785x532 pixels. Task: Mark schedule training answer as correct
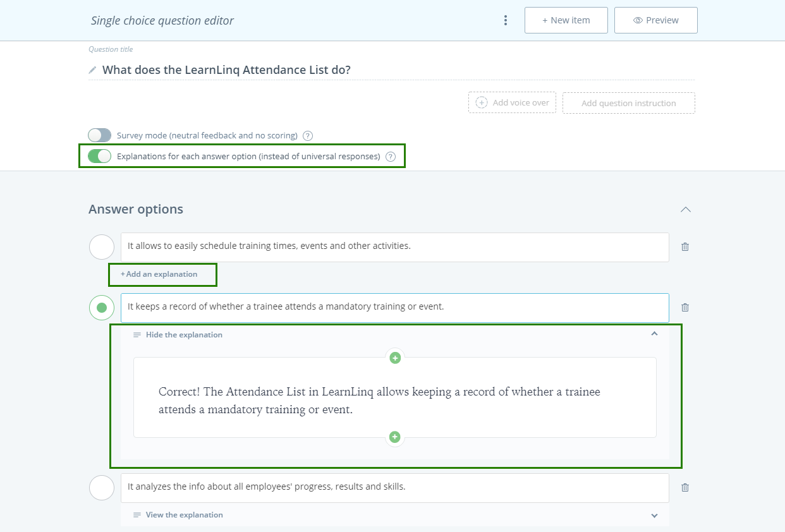[x=102, y=247]
